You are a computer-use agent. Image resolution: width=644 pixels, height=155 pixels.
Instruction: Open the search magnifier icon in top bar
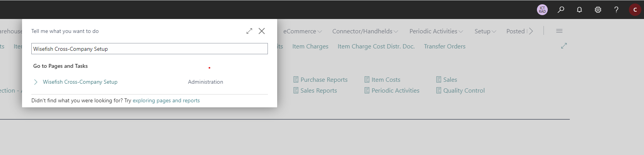tap(561, 10)
